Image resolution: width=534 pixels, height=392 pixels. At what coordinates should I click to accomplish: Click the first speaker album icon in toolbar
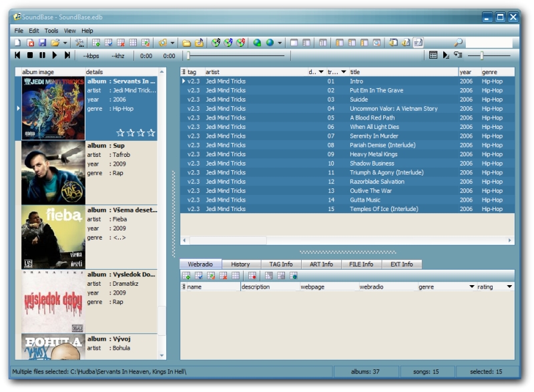pyautogui.click(x=393, y=43)
